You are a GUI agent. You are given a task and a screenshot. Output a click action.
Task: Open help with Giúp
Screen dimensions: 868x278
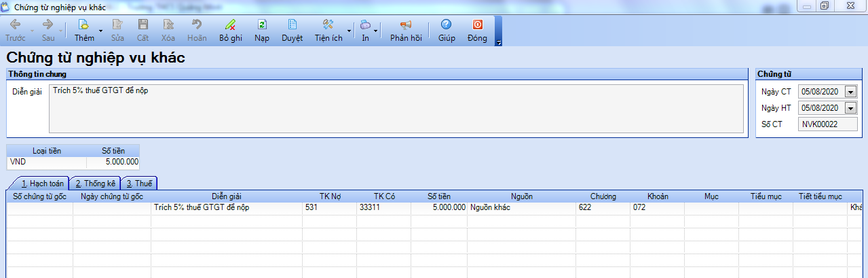pyautogui.click(x=447, y=31)
